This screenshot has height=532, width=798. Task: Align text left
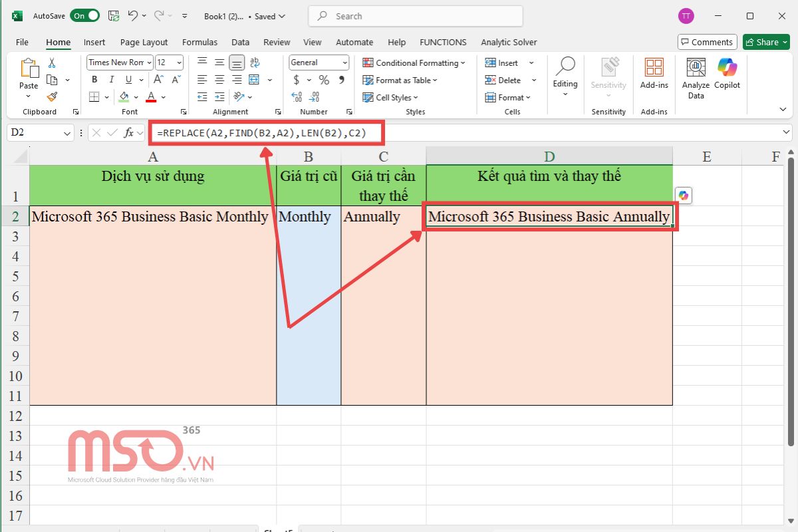click(x=202, y=80)
